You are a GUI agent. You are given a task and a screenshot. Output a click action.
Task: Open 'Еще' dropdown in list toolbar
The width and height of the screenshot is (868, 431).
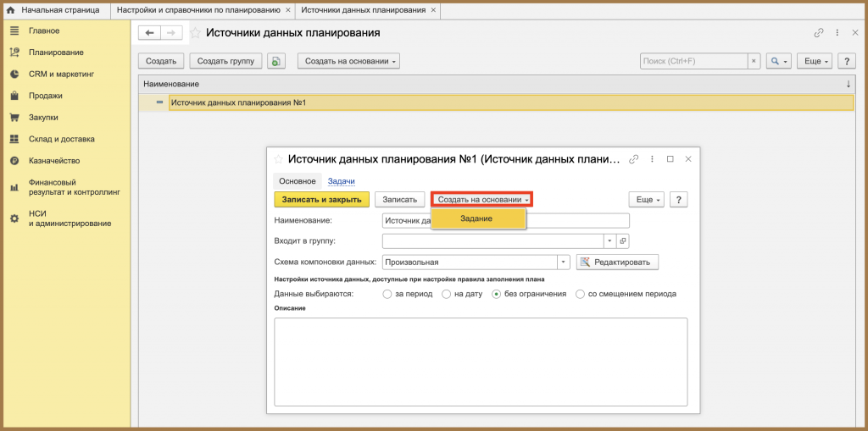(x=815, y=62)
